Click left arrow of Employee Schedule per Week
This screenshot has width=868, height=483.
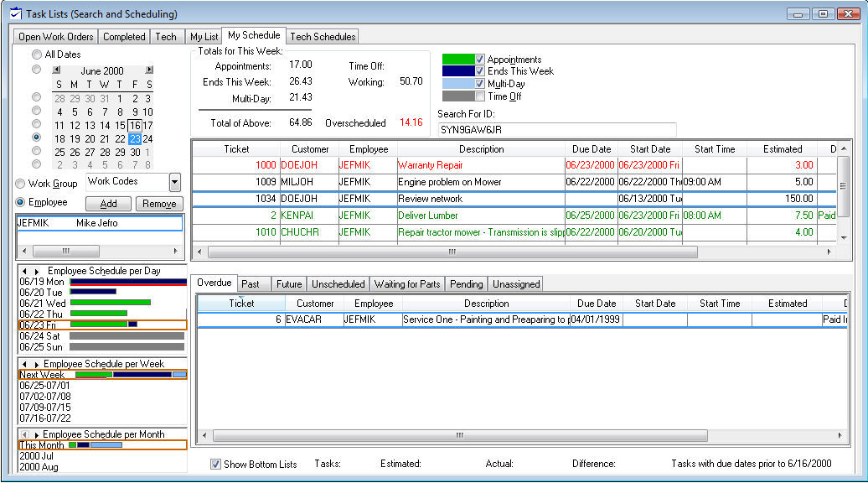[x=24, y=364]
